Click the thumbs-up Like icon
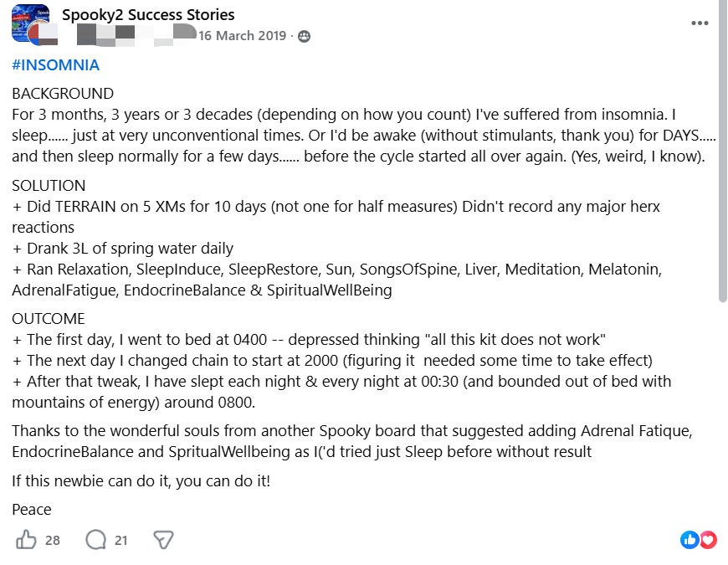 pos(26,540)
